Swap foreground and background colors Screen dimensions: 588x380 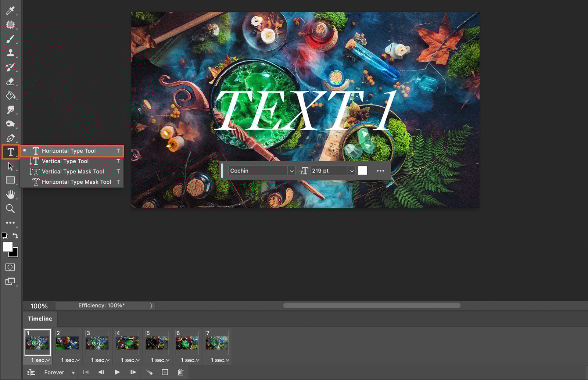[x=15, y=235]
